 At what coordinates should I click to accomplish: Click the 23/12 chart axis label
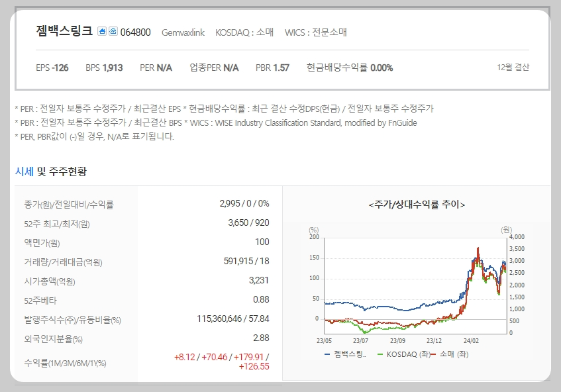(434, 341)
